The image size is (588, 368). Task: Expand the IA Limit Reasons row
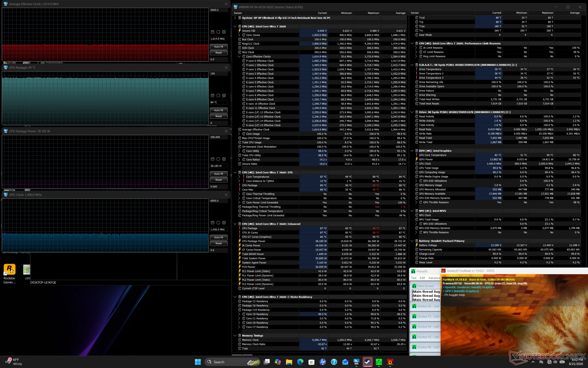coord(416,48)
